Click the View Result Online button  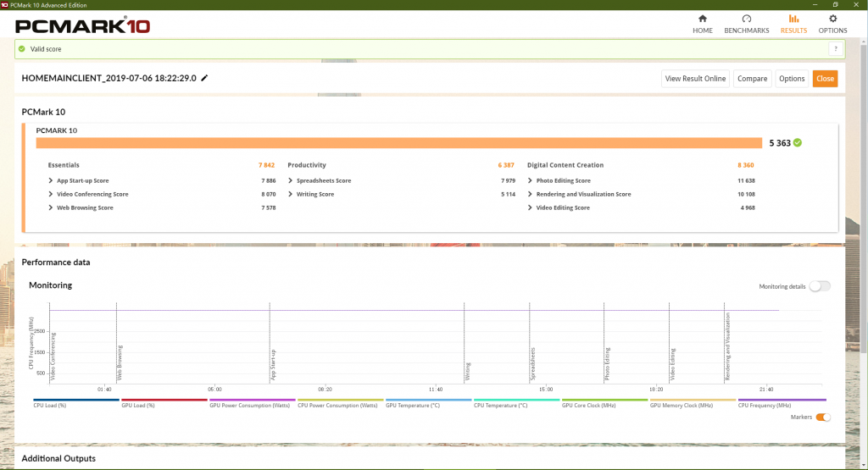pos(695,79)
